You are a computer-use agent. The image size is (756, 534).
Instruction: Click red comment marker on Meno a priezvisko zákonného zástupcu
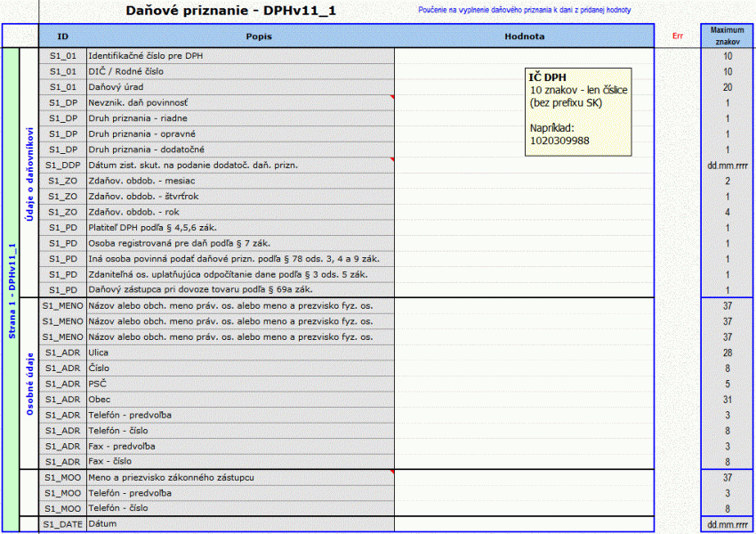tap(392, 473)
